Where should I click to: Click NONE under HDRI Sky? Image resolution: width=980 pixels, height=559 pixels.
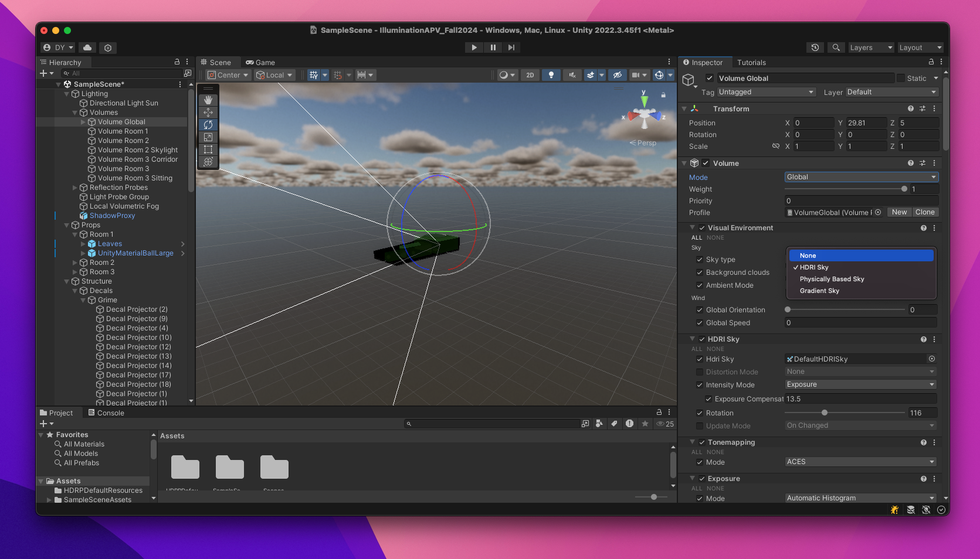coord(715,349)
